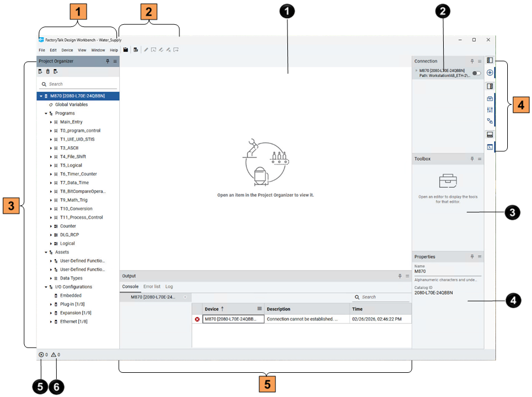The image size is (532, 397).
Task: Toggle right panel layout icon in sidebar
Action: pyautogui.click(x=490, y=86)
